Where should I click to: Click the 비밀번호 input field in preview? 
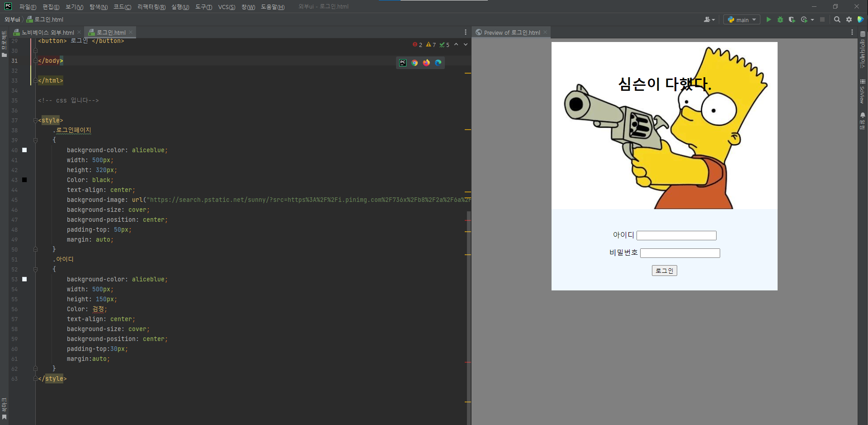click(680, 253)
